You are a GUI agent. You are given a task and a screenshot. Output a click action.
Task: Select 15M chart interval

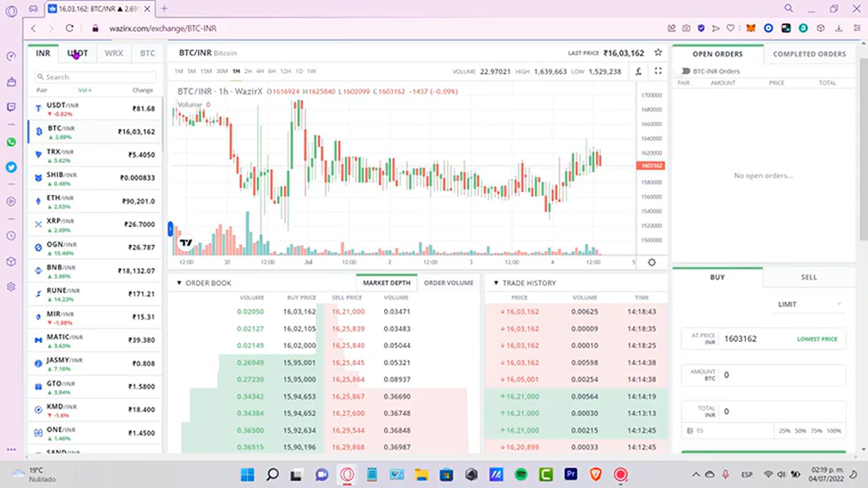206,71
